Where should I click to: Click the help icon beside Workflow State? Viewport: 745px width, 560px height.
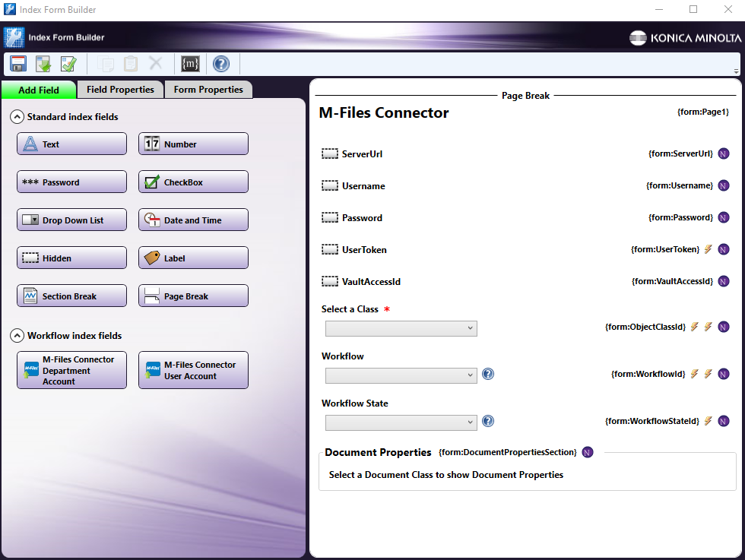pyautogui.click(x=488, y=421)
